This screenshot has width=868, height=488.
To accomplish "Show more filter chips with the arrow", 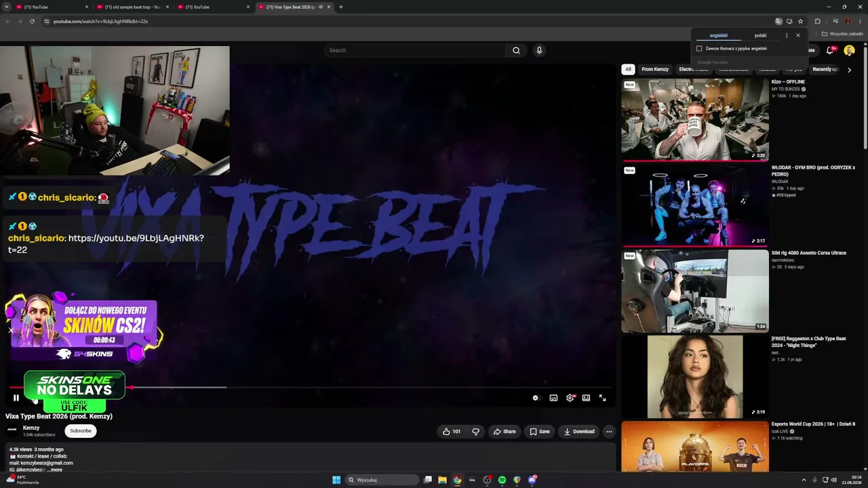I will click(849, 69).
